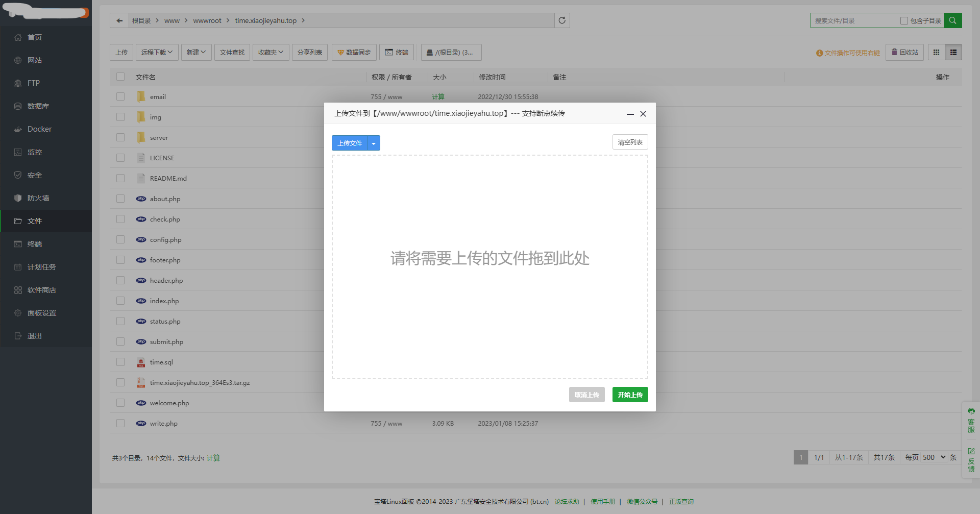Screen dimensions: 980x514
Task: Expand chevron after wwwroot in path
Action: 228,20
